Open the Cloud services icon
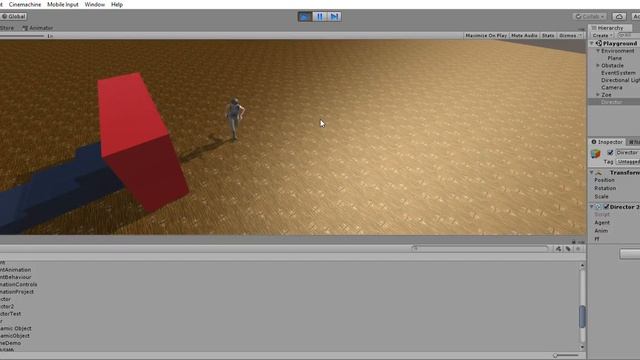The width and height of the screenshot is (640, 360). point(619,17)
